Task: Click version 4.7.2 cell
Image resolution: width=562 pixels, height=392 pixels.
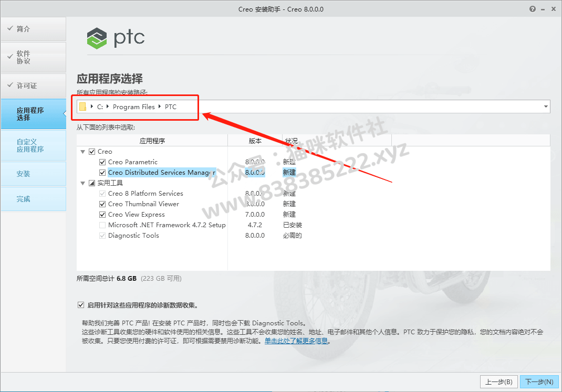Action: pos(255,225)
